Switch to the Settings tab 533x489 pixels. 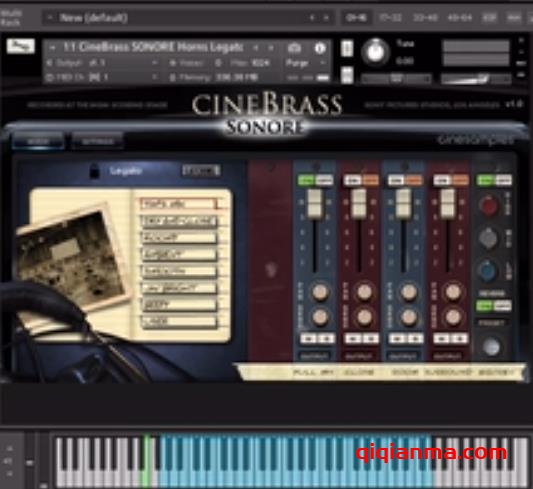(x=98, y=141)
